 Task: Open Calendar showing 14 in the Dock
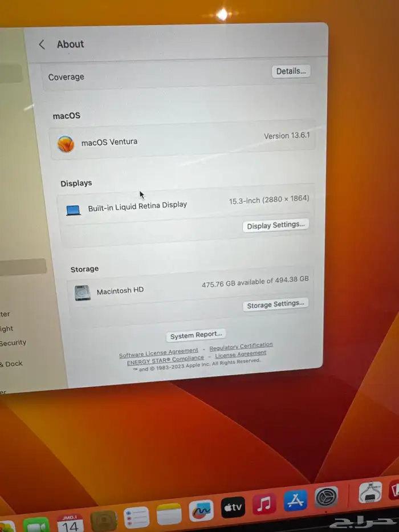click(x=70, y=523)
